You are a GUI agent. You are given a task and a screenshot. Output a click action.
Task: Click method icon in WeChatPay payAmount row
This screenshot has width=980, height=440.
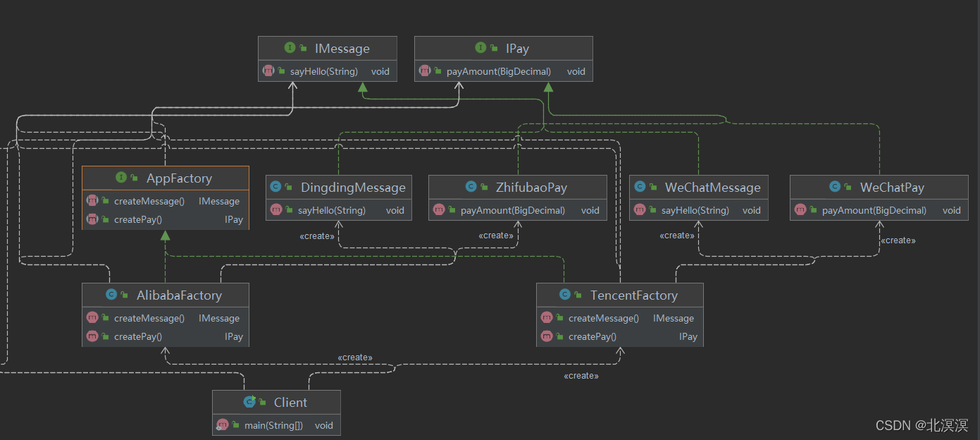click(800, 209)
